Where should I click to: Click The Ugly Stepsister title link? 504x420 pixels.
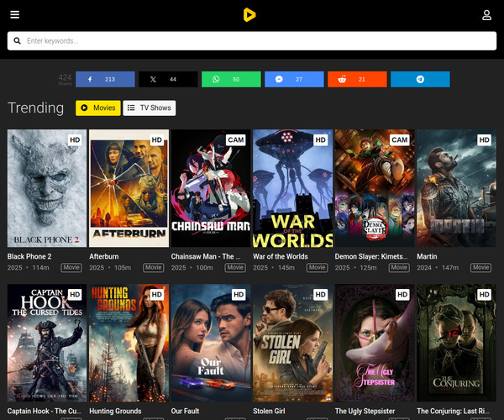pyautogui.click(x=365, y=411)
